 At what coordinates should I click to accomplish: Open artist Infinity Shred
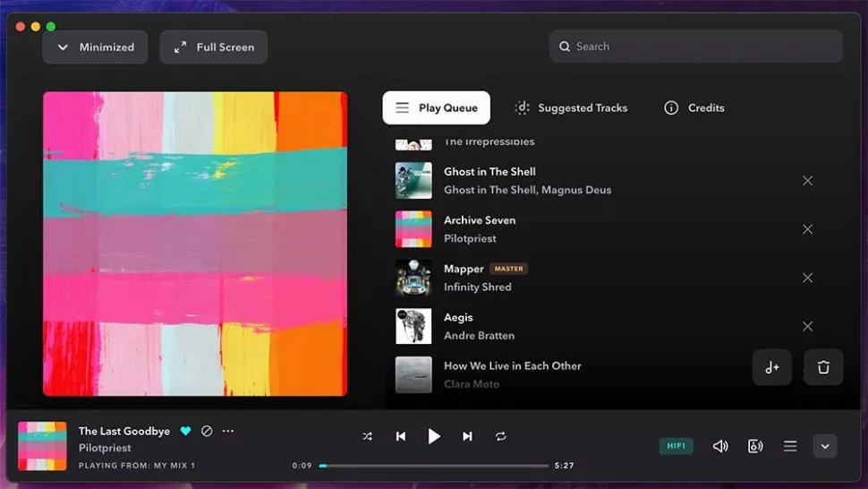click(478, 287)
